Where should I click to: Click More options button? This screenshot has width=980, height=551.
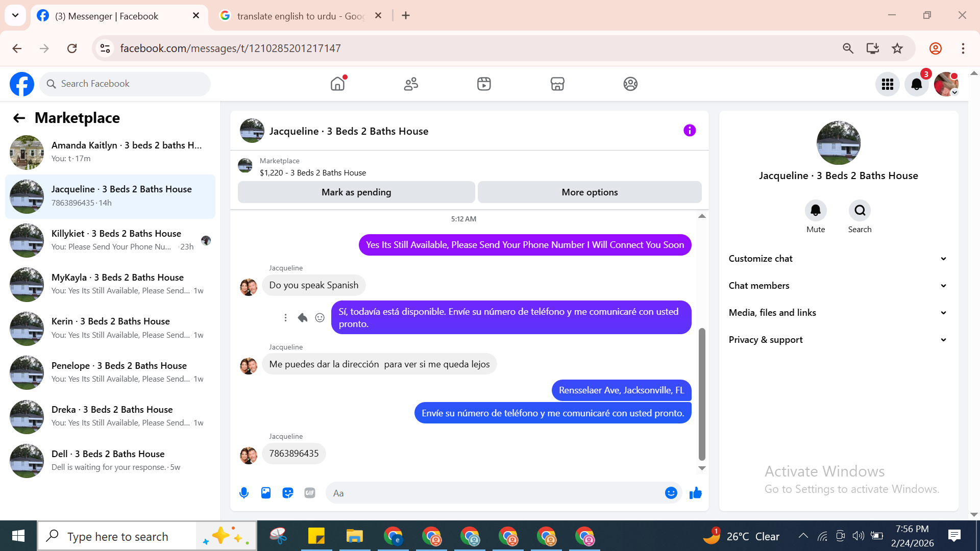[x=590, y=192]
